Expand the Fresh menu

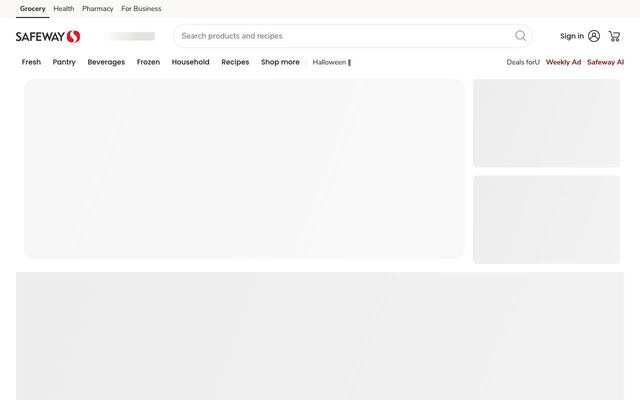[31, 62]
